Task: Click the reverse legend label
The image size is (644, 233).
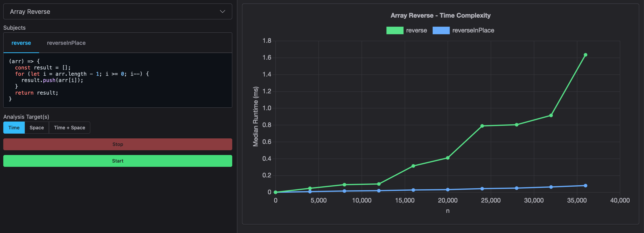Action: coord(417,30)
